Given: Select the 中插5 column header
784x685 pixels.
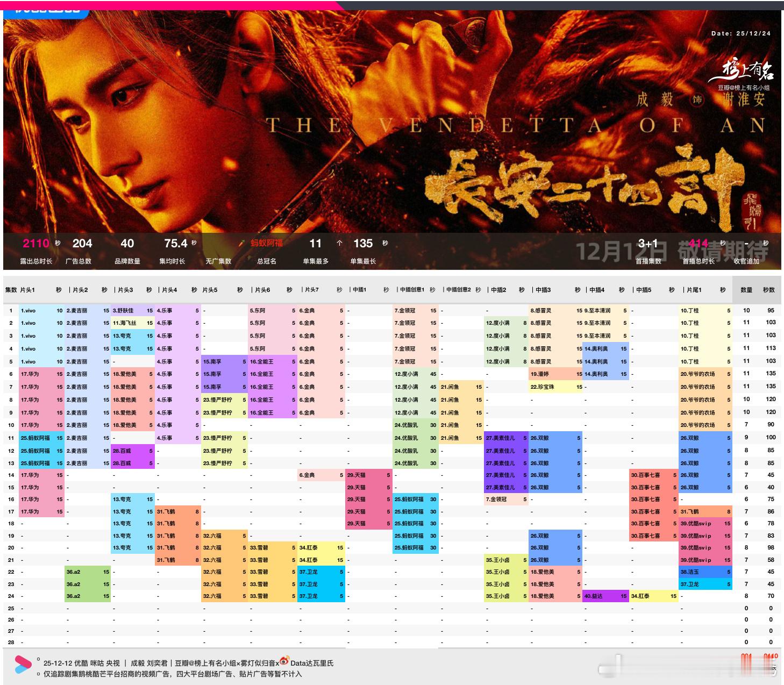Looking at the screenshot, I should (x=644, y=290).
